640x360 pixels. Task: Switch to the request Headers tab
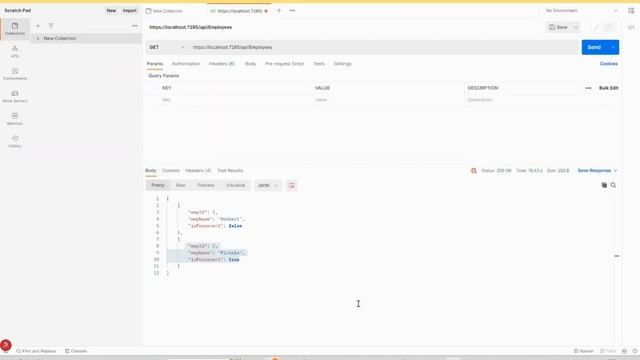[x=222, y=64]
